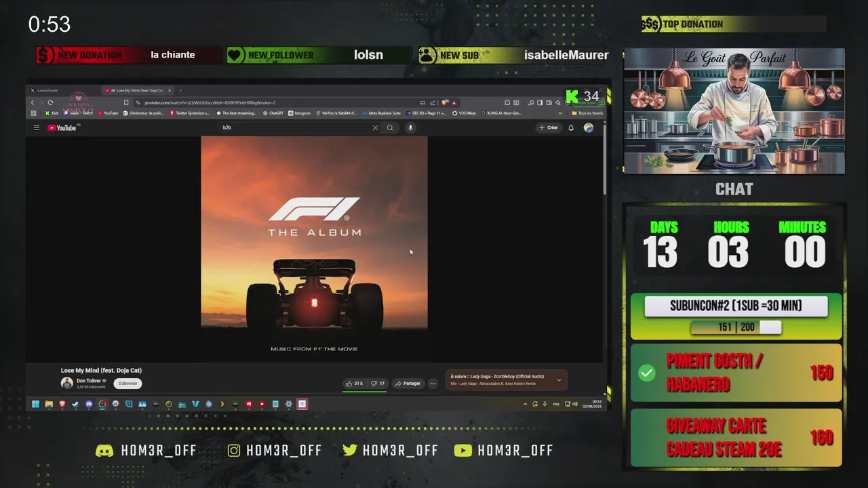Click the Le Goût Parfait chef image
The width and height of the screenshot is (868, 488).
coord(734,111)
